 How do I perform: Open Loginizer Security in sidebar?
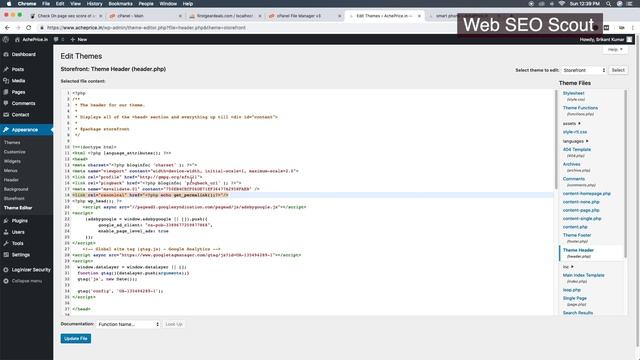tap(31, 270)
